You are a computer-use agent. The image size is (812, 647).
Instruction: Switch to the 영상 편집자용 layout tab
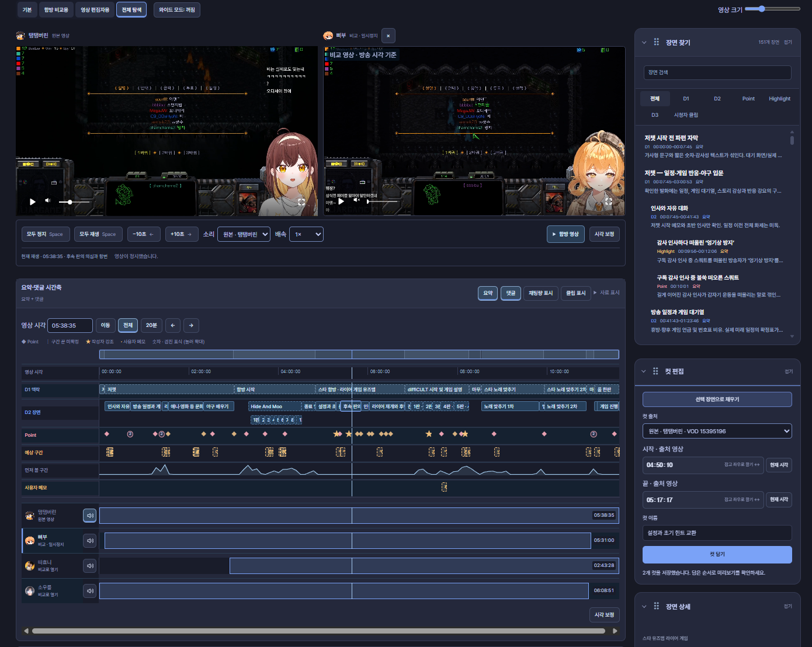[95, 10]
